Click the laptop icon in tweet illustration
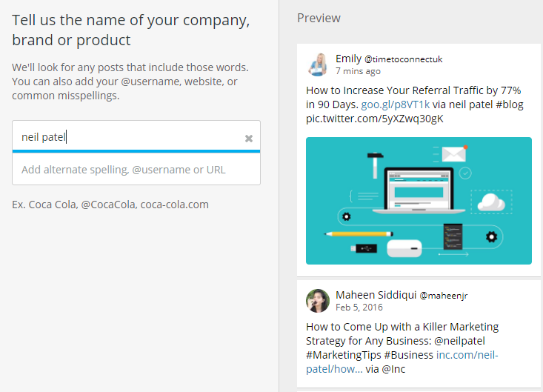This screenshot has width=543, height=392. click(419, 190)
